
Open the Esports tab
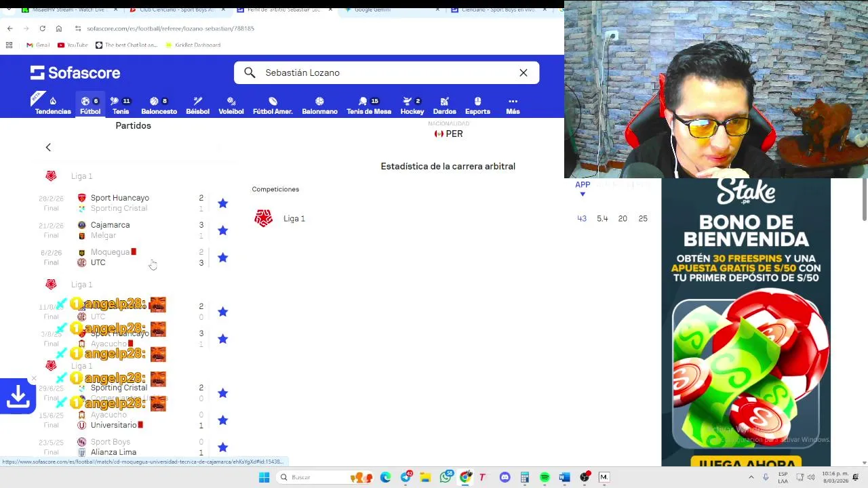click(x=477, y=105)
